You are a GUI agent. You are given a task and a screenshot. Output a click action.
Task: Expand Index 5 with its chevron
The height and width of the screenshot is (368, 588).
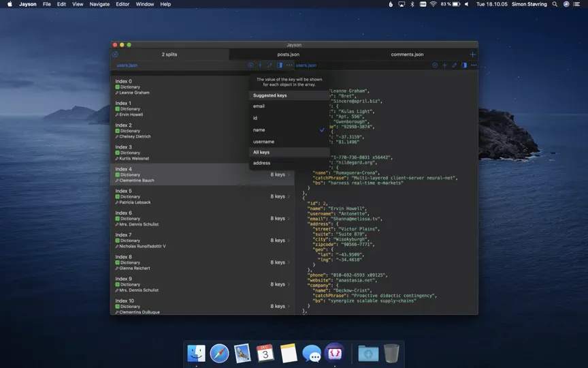pyautogui.click(x=289, y=196)
